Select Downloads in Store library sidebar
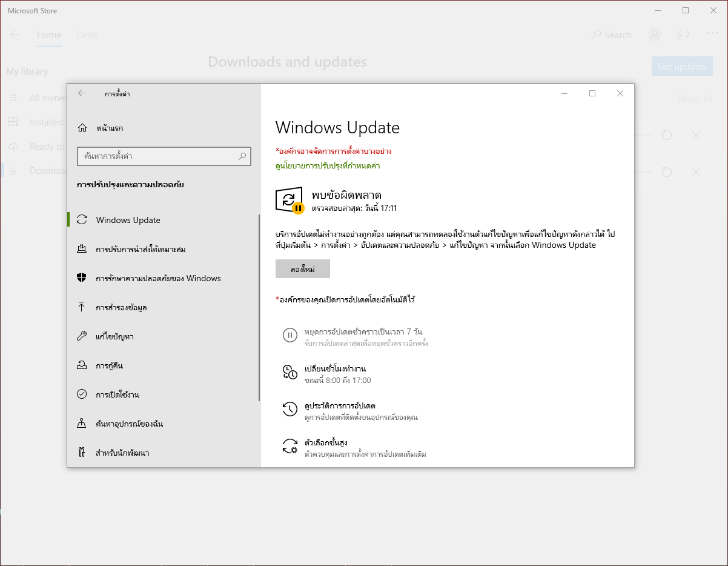The image size is (728, 566). pyautogui.click(x=35, y=171)
